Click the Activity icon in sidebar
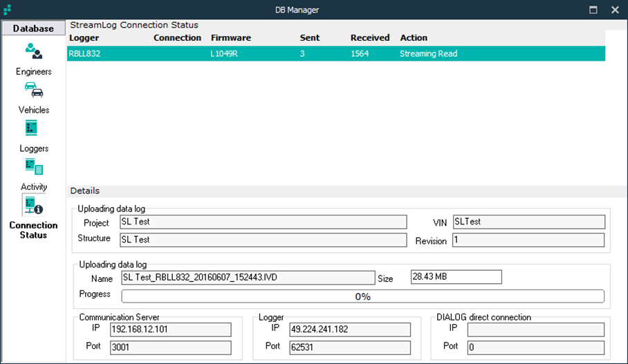The width and height of the screenshot is (628, 364). 33,166
